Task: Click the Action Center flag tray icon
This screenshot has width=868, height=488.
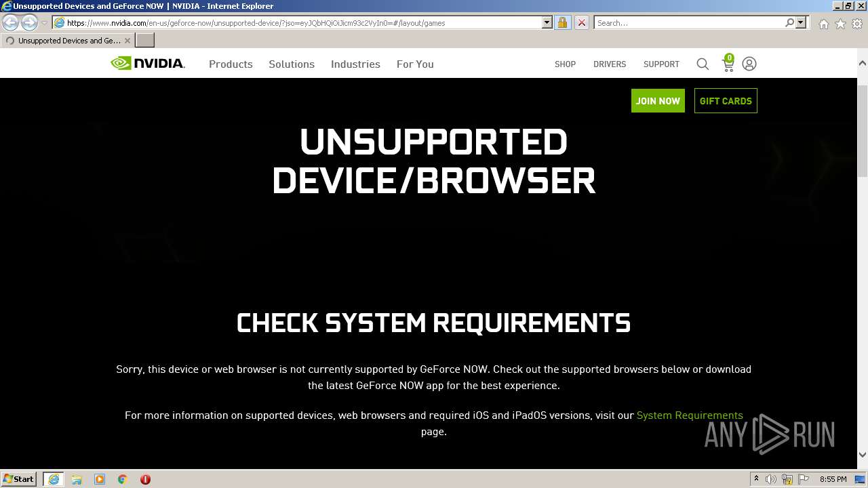Action: click(804, 479)
